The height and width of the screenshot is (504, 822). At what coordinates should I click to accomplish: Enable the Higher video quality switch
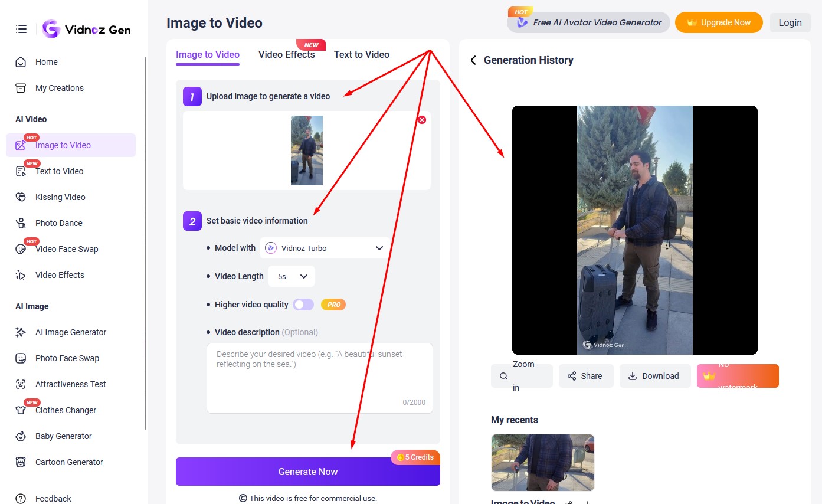point(303,305)
